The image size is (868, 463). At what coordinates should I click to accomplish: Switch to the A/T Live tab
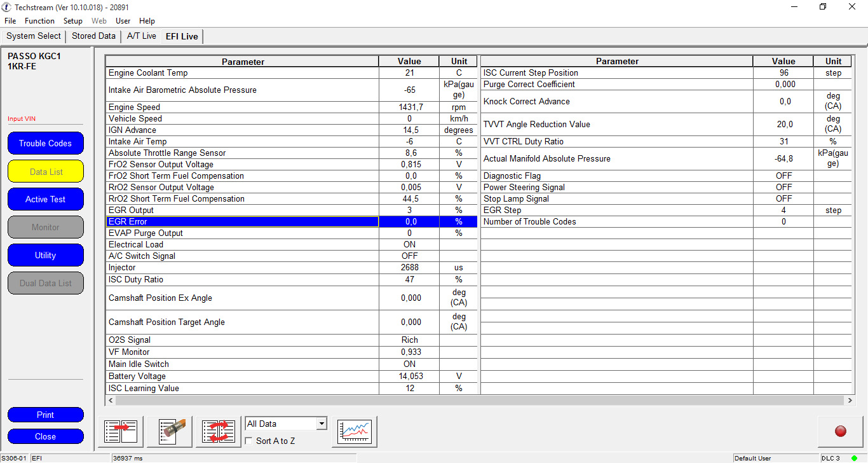coord(141,36)
